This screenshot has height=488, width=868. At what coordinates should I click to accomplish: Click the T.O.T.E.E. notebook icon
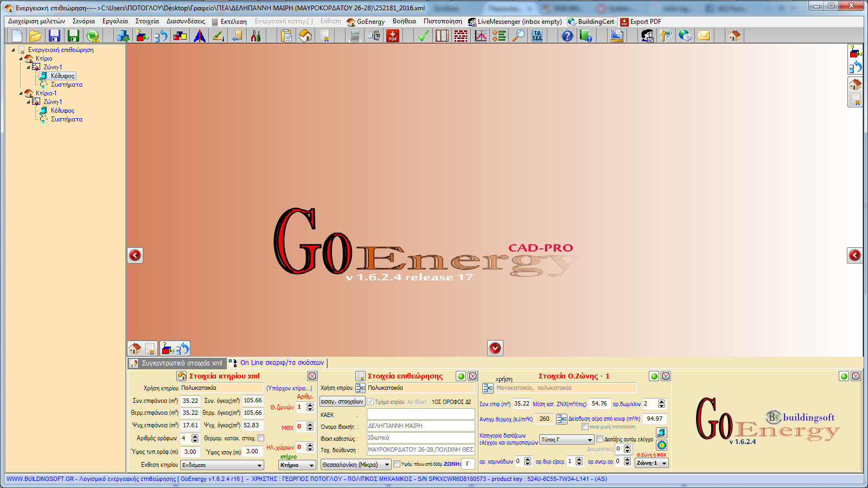(537, 36)
